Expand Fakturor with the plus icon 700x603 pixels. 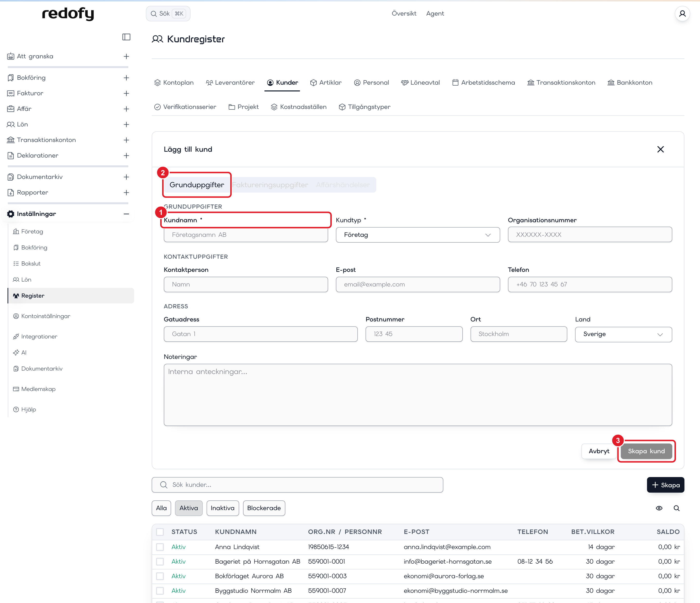[x=126, y=93]
